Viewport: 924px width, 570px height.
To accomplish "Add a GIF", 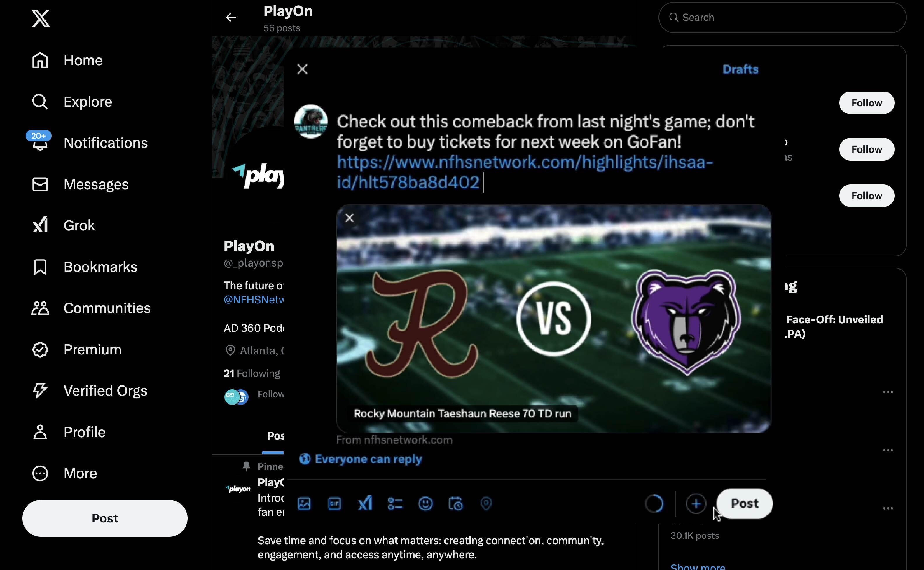I will [x=334, y=504].
